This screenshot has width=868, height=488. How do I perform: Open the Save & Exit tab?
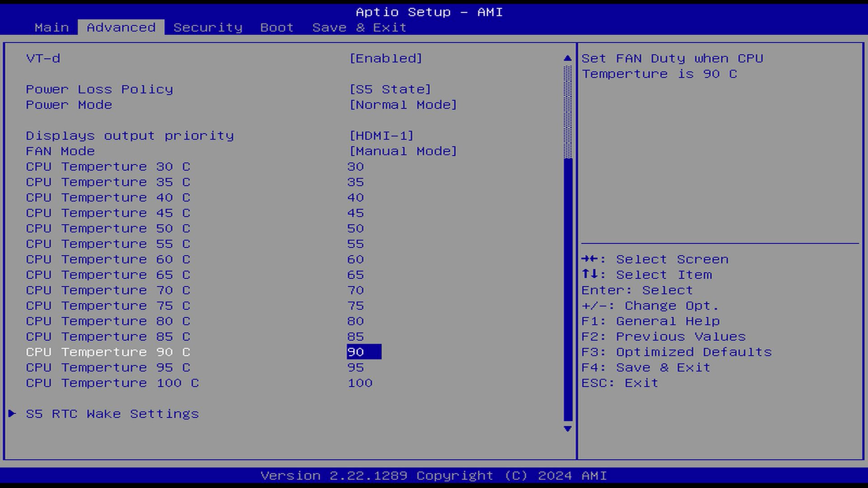point(359,28)
